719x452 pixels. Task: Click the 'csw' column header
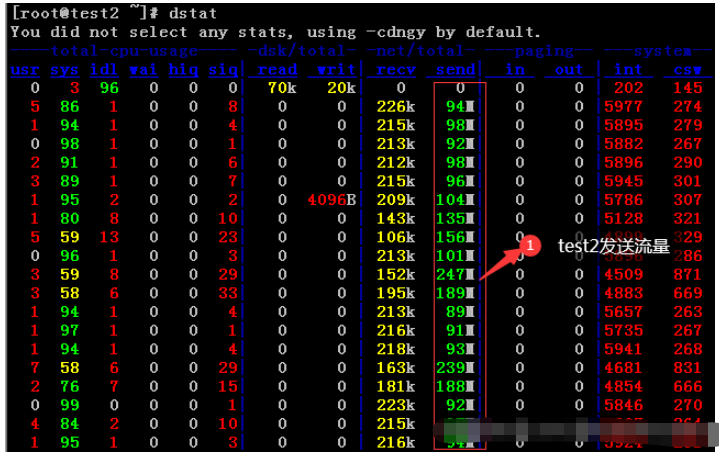[x=687, y=70]
